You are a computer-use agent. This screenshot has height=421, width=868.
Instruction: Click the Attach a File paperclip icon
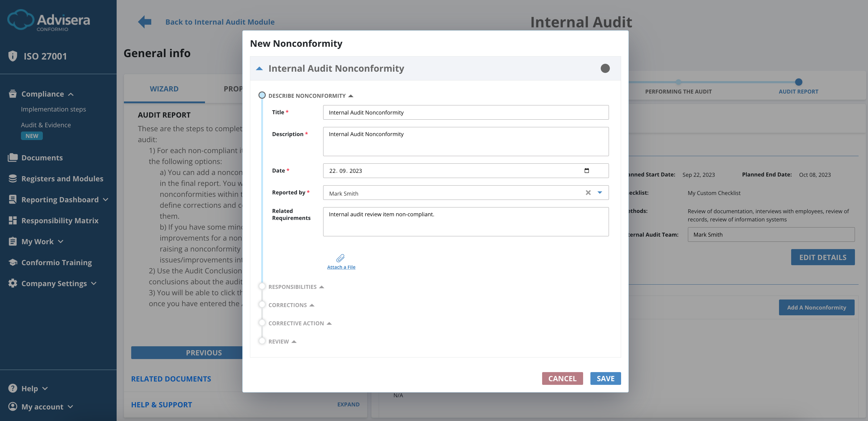pos(341,258)
